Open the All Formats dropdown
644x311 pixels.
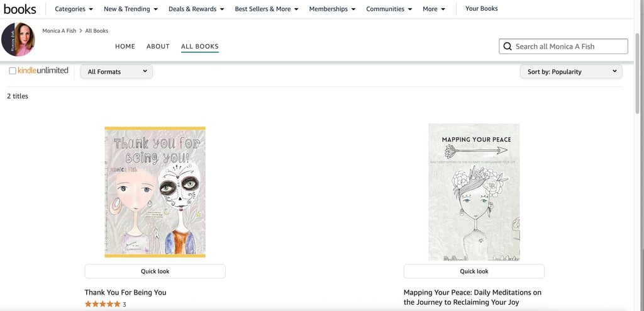pyautogui.click(x=116, y=72)
